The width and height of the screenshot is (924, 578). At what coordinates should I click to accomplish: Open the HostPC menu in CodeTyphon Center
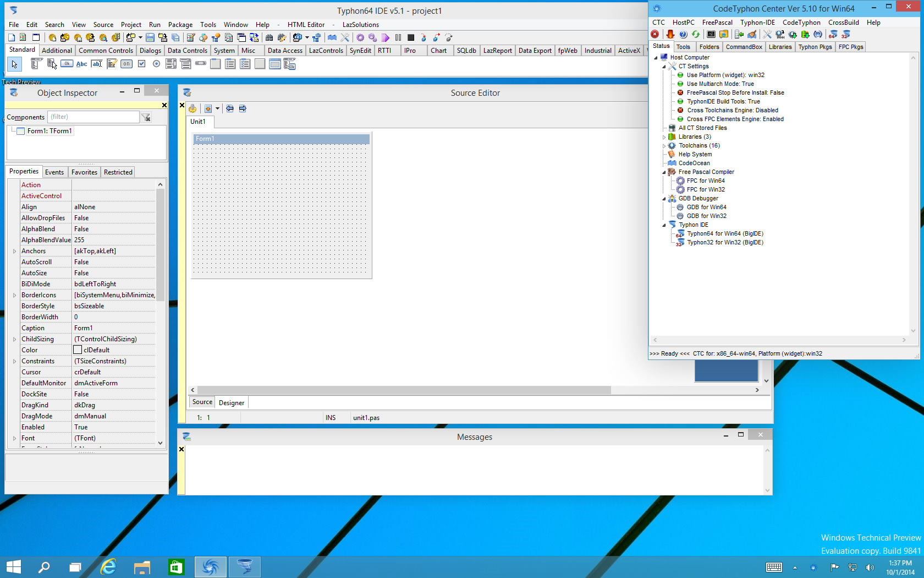pos(683,23)
